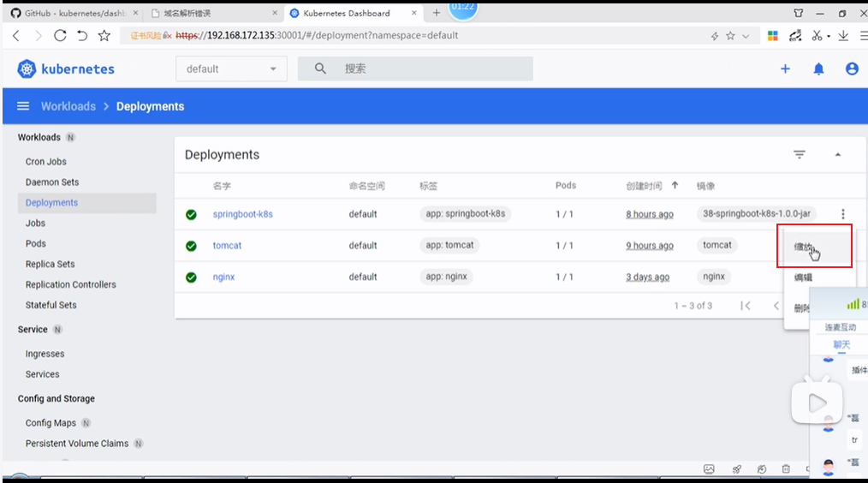Screen dimensions: 868x483
Task: Expand address bar dropdown chevron
Action: pos(746,36)
